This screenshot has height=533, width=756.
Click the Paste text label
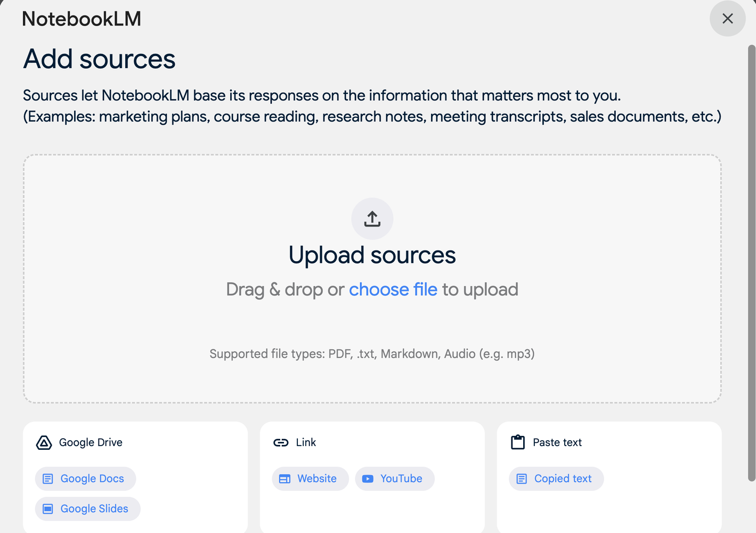557,442
